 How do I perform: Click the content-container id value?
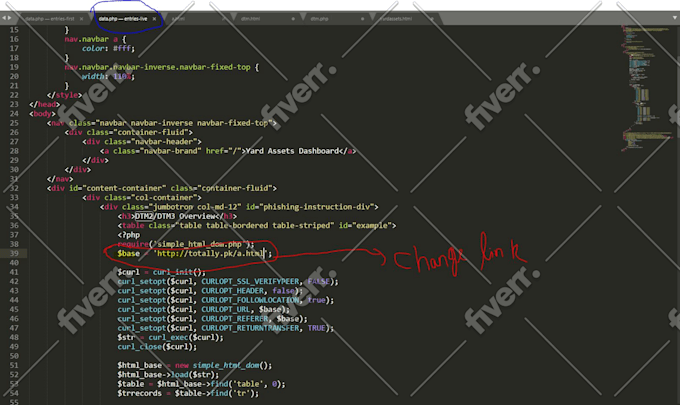click(x=124, y=188)
